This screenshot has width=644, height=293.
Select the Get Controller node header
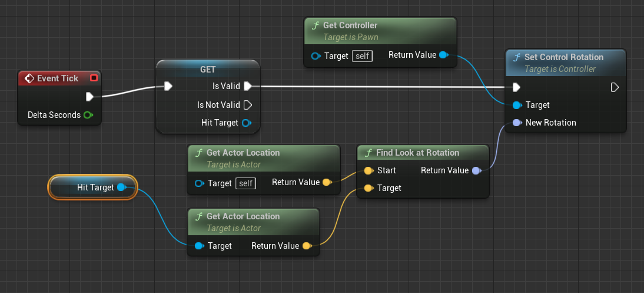350,25
